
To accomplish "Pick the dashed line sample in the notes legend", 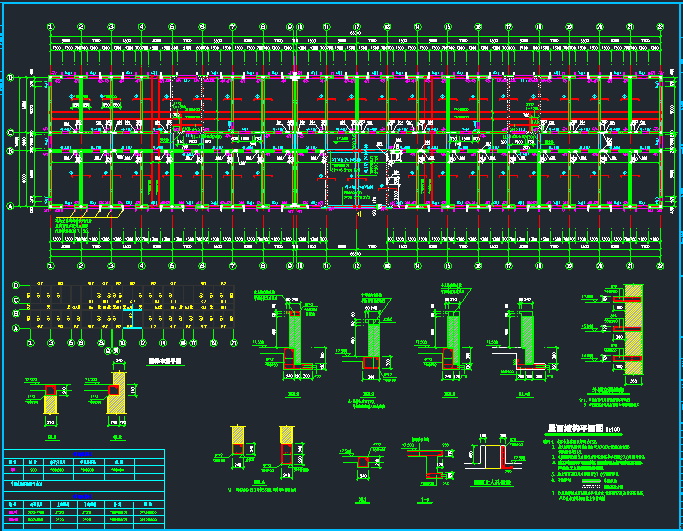I will 592,486.
